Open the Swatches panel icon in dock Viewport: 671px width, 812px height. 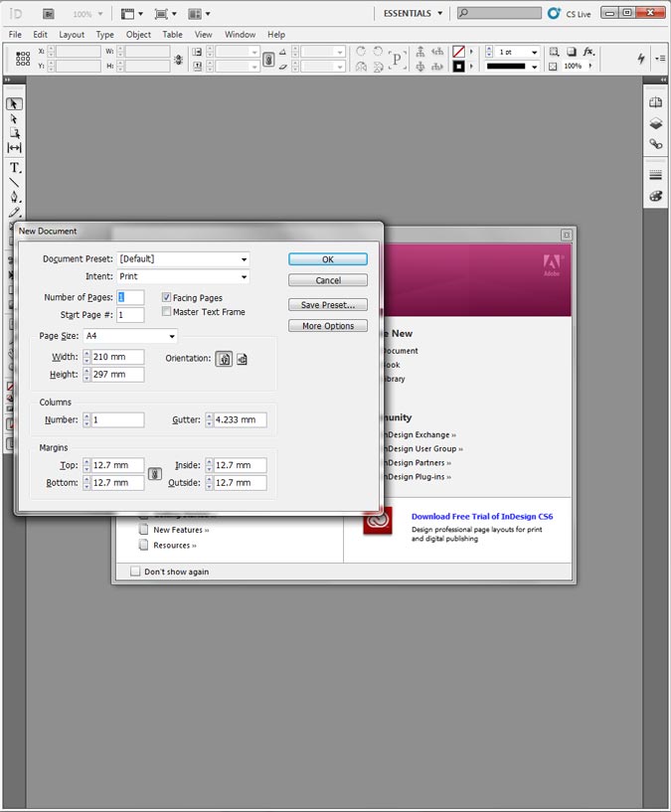click(655, 196)
